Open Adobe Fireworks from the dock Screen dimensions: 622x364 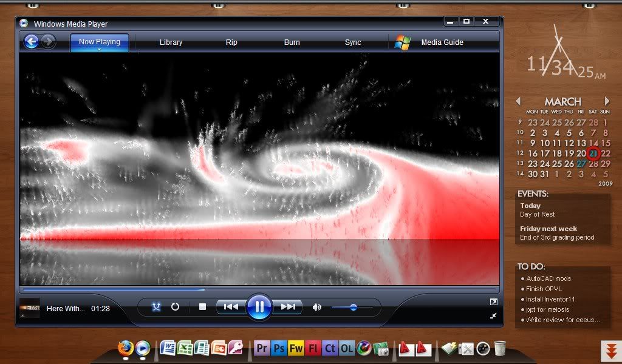pos(296,348)
